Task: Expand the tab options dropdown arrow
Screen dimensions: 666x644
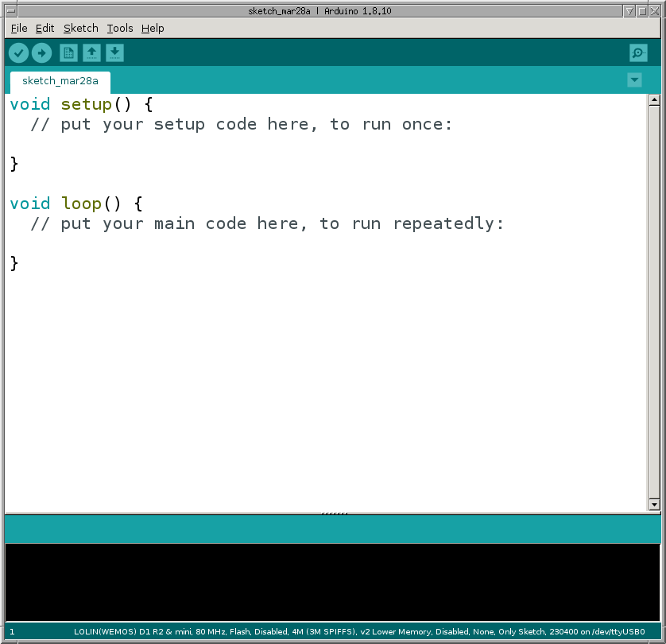Action: point(634,80)
